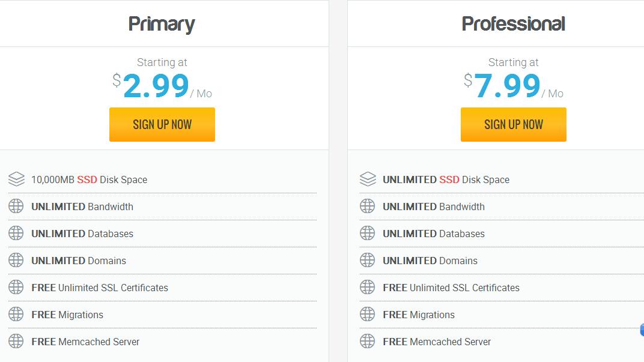Select the Professional plan heading
Viewport: 644px width, 362px height.
tap(513, 24)
